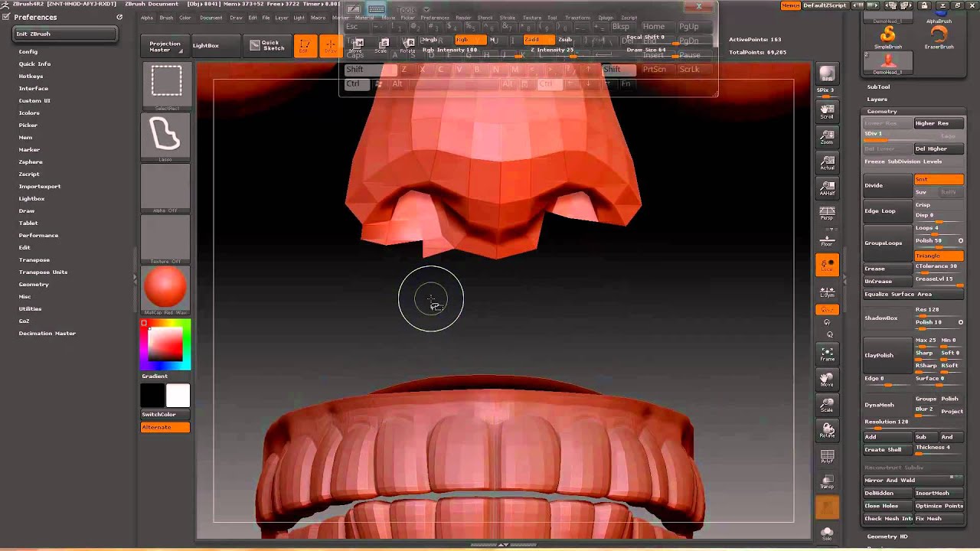Image resolution: width=980 pixels, height=551 pixels.
Task: Expand the Tablet preferences section
Action: [x=28, y=223]
